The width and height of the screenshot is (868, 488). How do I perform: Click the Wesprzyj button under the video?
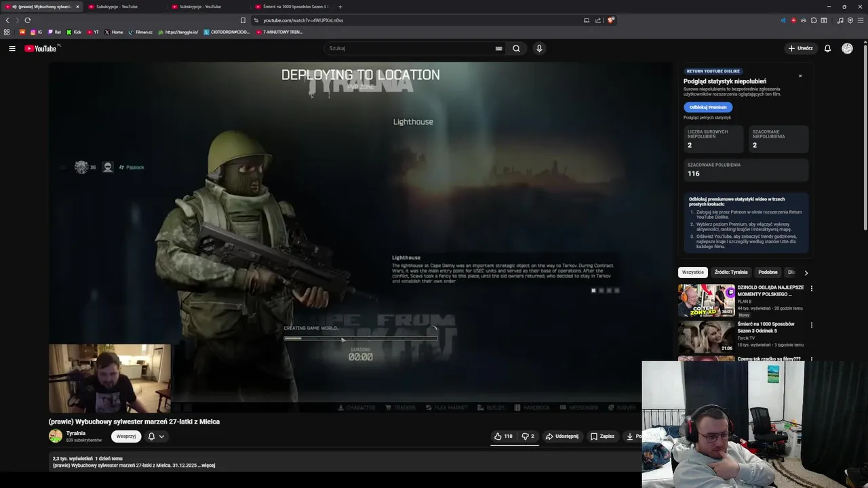coord(126,436)
